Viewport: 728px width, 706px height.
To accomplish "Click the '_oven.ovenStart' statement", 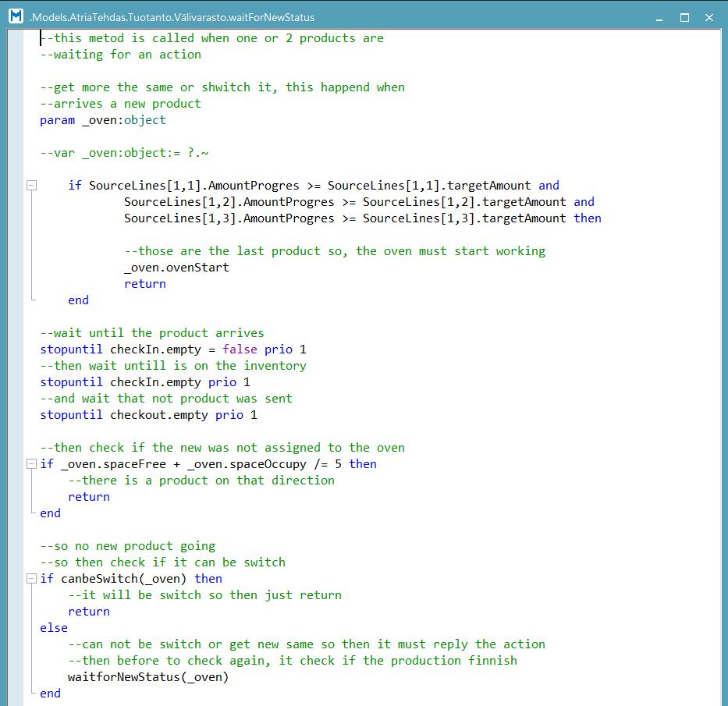I will click(x=176, y=268).
